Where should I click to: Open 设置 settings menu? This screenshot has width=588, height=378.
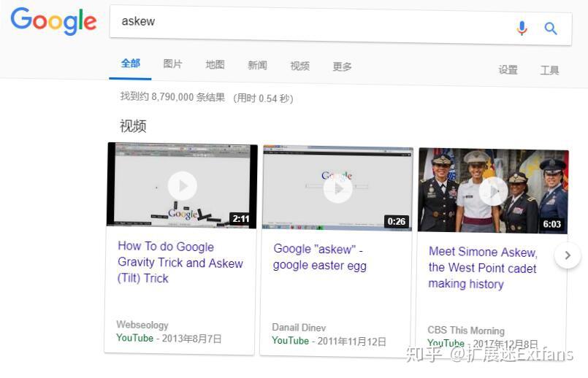[x=508, y=69]
